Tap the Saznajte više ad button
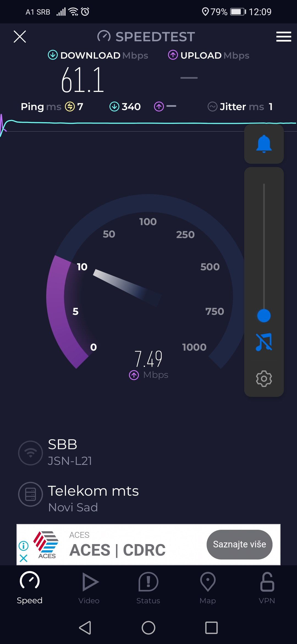Screen dimensions: 297x644 tap(239, 544)
